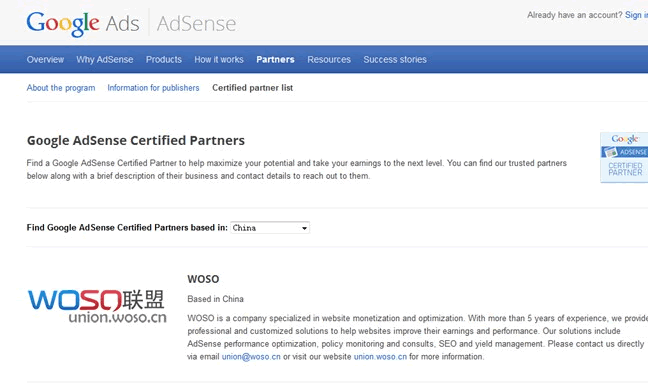This screenshot has width=648, height=392.
Task: Open How it works page
Action: coord(219,59)
